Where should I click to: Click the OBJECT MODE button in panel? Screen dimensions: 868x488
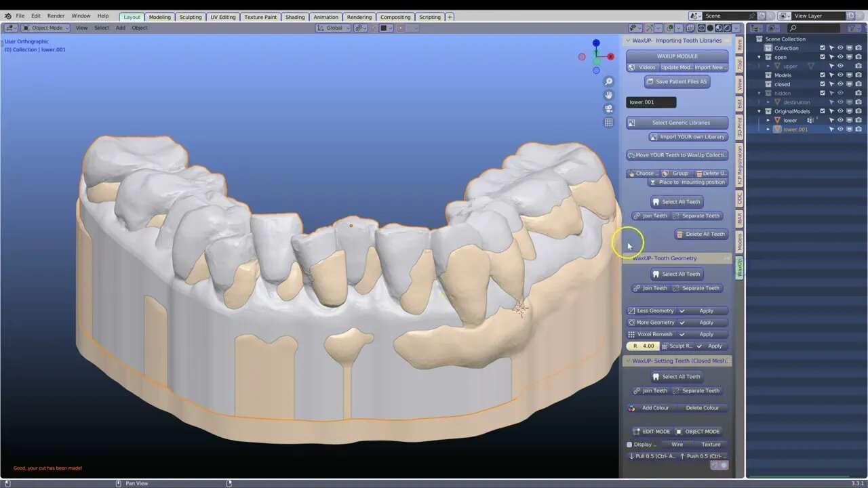click(x=697, y=431)
